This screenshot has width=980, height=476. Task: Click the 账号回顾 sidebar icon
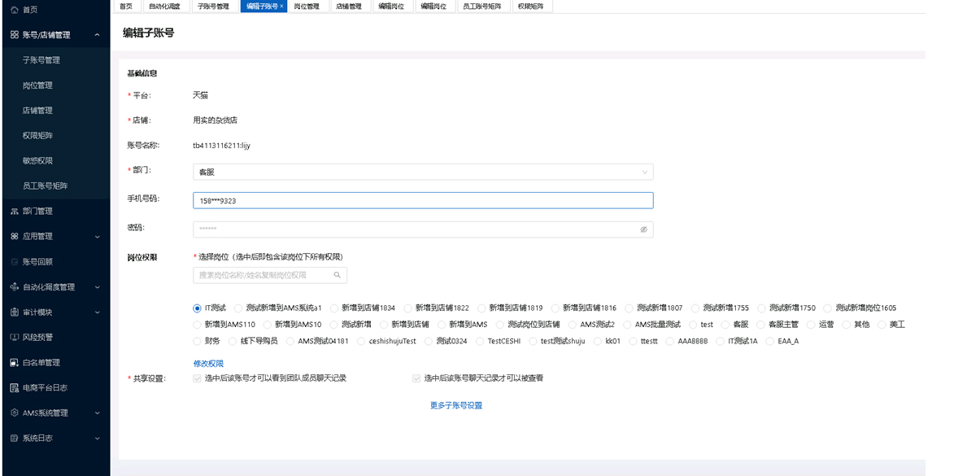[14, 262]
